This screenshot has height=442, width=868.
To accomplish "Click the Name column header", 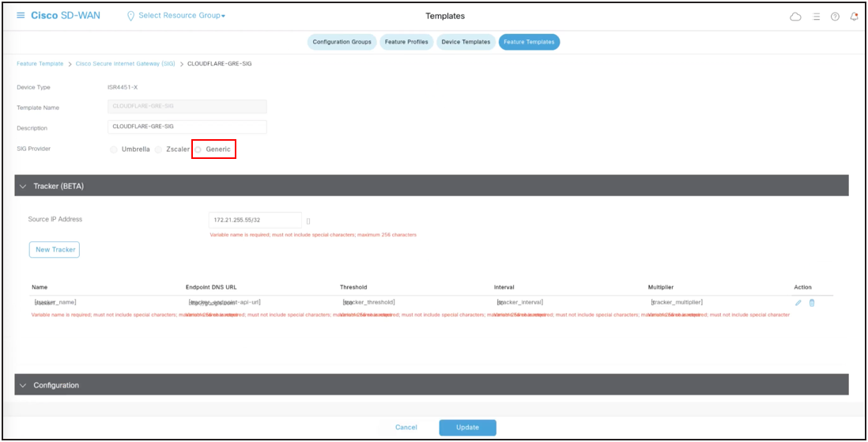I will click(x=40, y=288).
